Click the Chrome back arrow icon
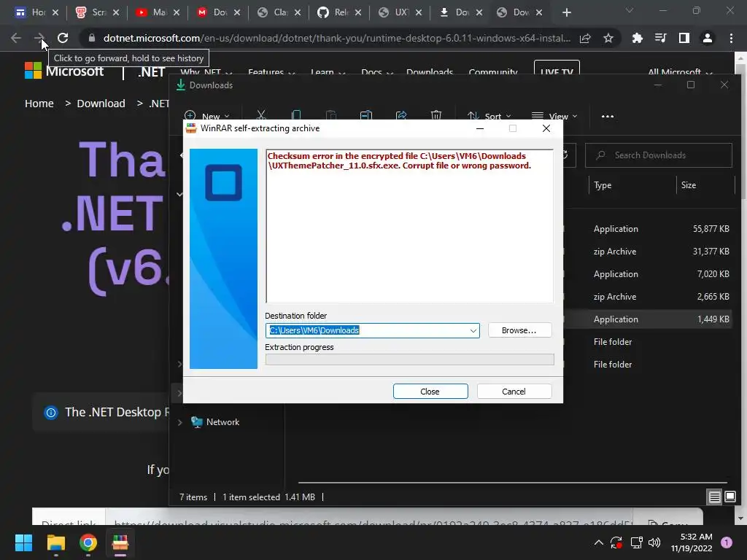Viewport: 747px width, 560px height. pyautogui.click(x=16, y=38)
